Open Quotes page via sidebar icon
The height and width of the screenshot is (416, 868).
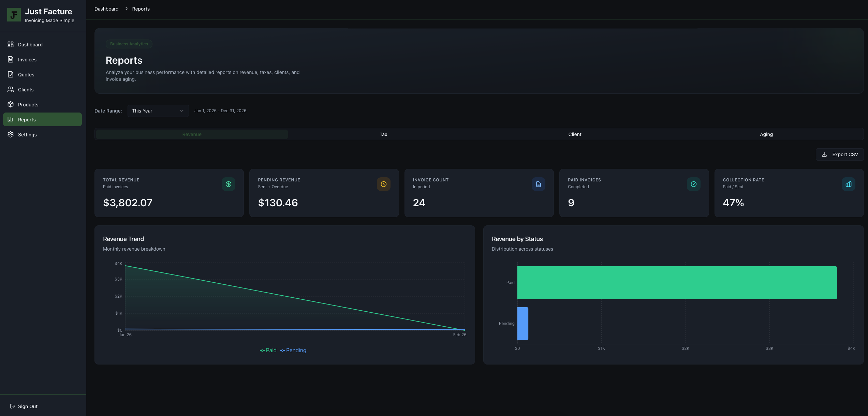pyautogui.click(x=11, y=75)
